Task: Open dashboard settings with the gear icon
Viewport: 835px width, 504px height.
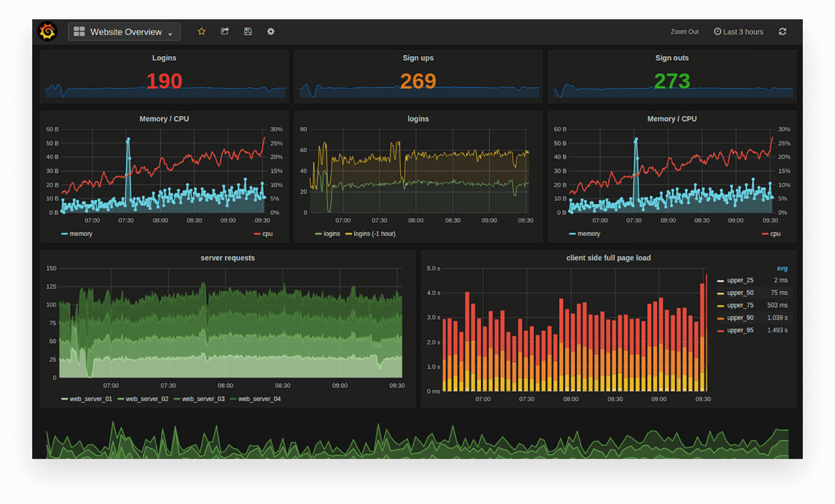Action: [x=270, y=32]
